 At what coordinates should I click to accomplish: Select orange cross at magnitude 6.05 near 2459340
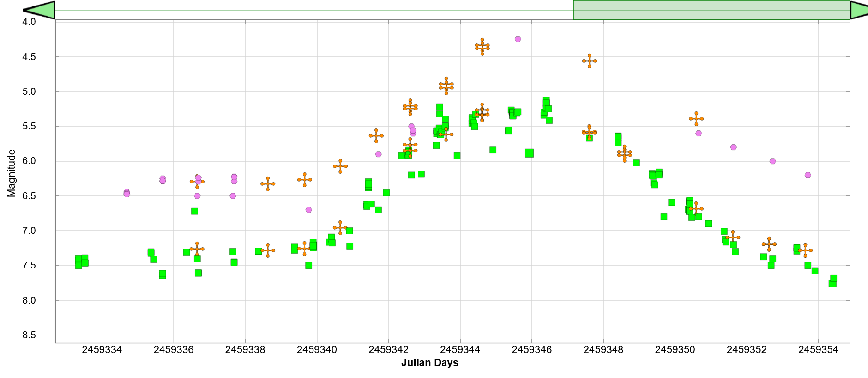(340, 166)
